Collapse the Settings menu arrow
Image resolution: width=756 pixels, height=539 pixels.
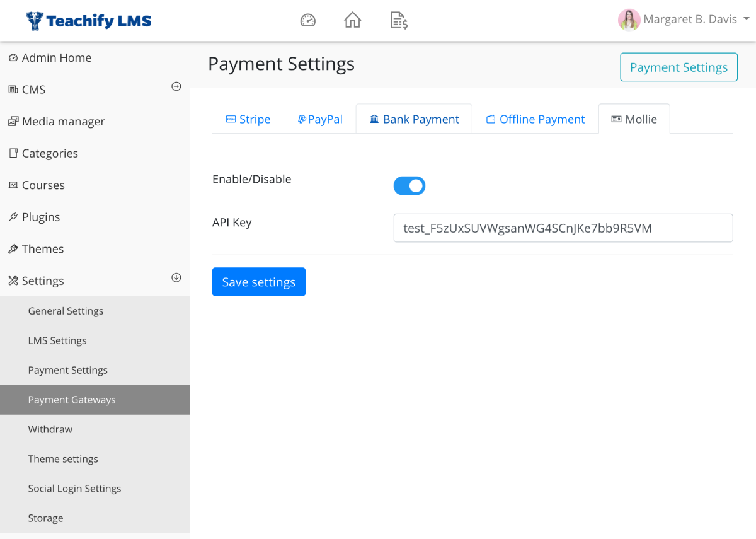coord(176,277)
